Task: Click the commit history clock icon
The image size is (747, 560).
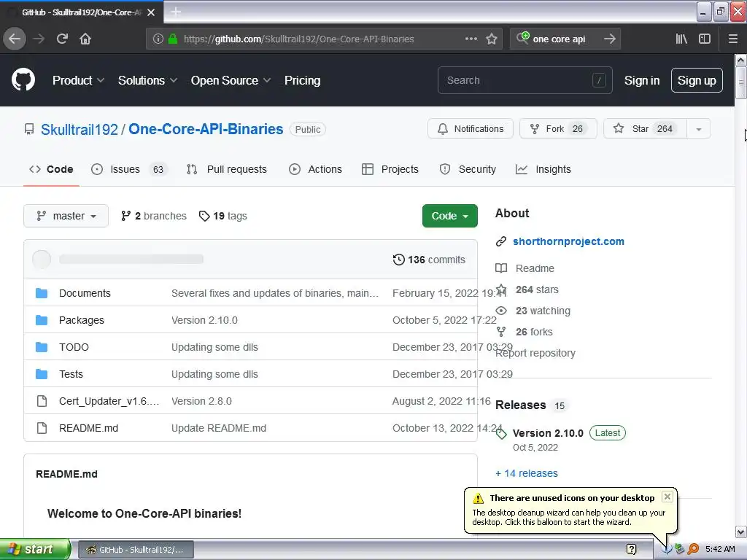Action: pyautogui.click(x=399, y=260)
